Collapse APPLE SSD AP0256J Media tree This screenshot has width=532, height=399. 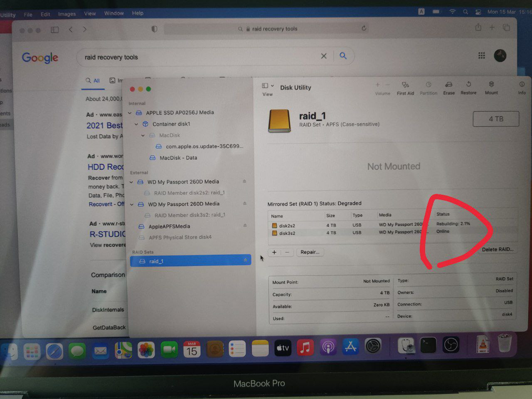pyautogui.click(x=130, y=113)
